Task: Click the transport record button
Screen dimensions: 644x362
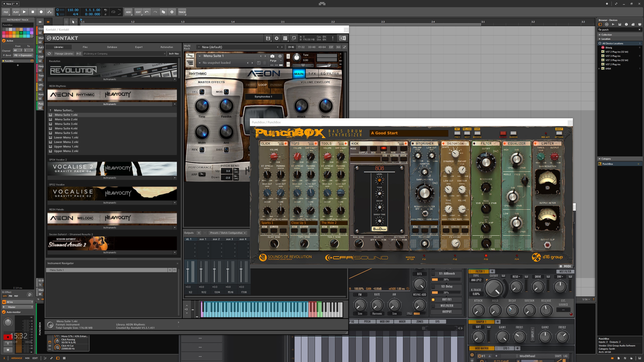Action: [41, 12]
